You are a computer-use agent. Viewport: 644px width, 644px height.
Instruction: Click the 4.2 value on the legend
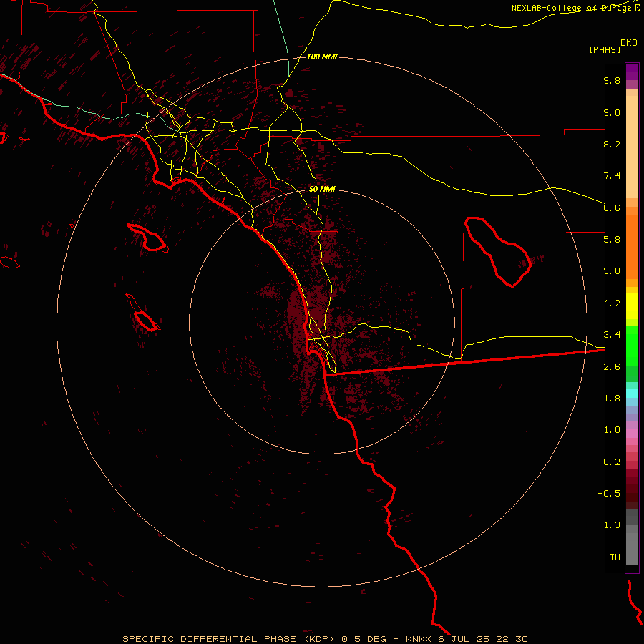[612, 303]
